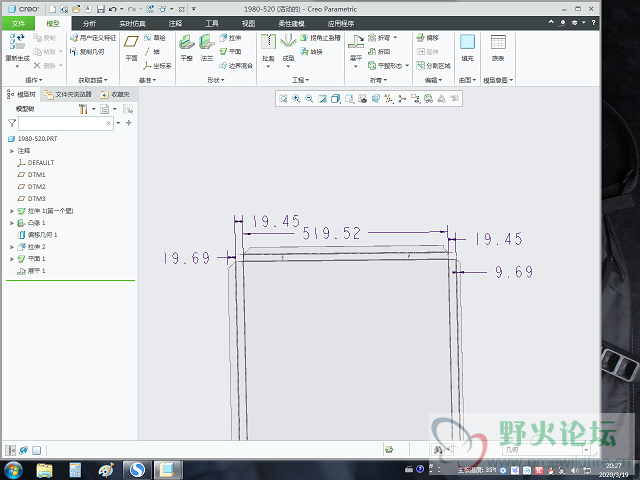640x480 pixels.
Task: Create a 法兰 (Flange) wall
Action: (x=207, y=47)
